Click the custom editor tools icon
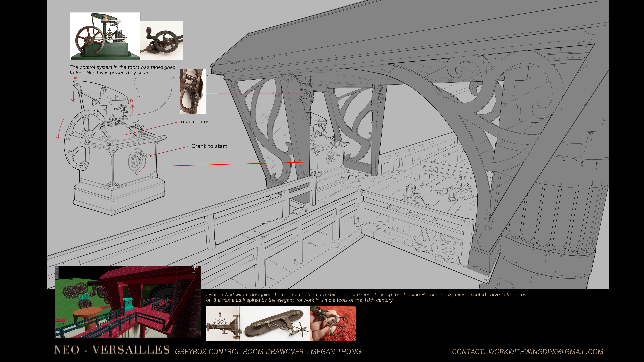 57,278
